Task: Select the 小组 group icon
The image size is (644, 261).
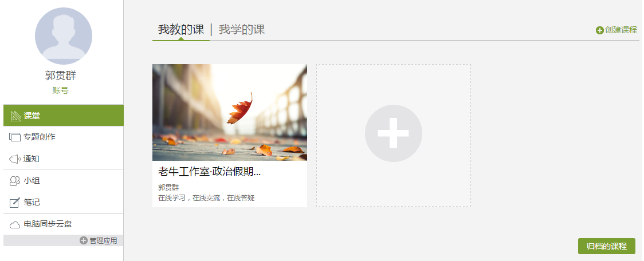Action: (x=15, y=181)
